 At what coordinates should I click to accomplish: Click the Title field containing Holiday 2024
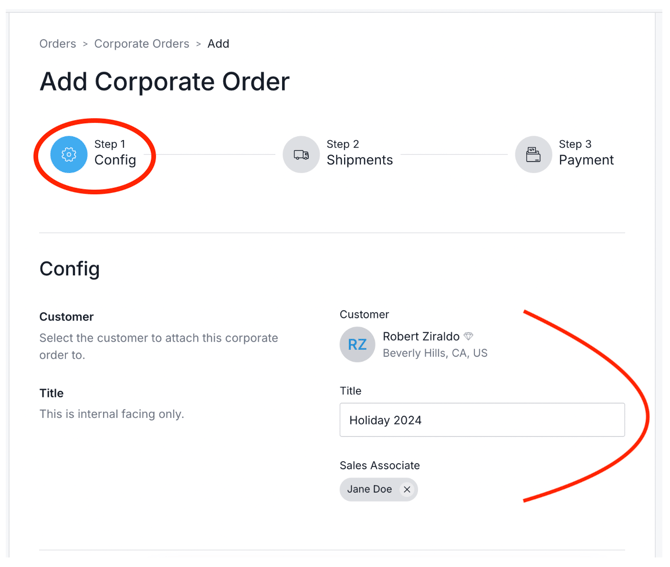482,420
